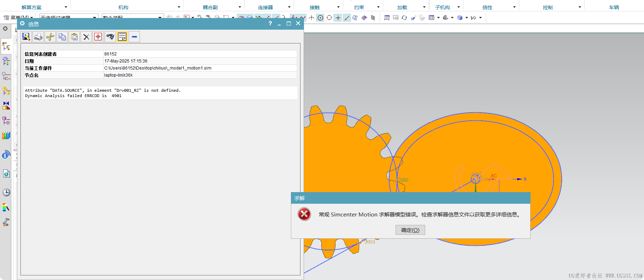Open the blue-red bowtie sidebar tab
This screenshot has height=280, width=644.
(6, 106)
